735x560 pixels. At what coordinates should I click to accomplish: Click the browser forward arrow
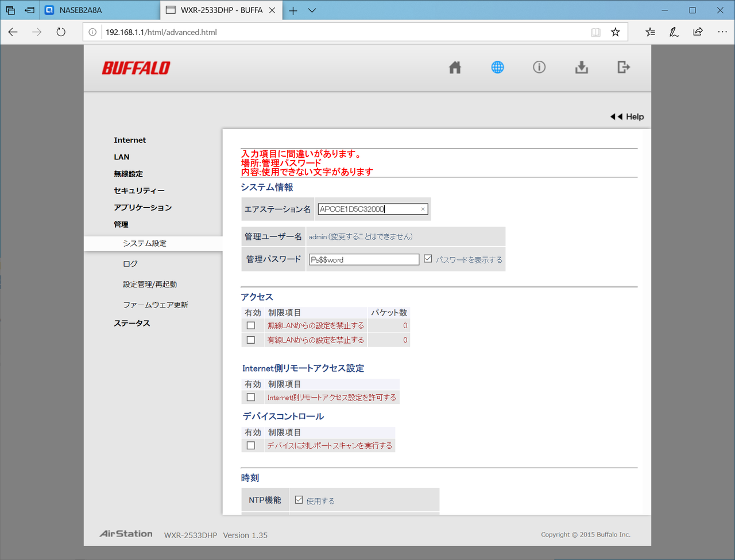click(x=37, y=32)
